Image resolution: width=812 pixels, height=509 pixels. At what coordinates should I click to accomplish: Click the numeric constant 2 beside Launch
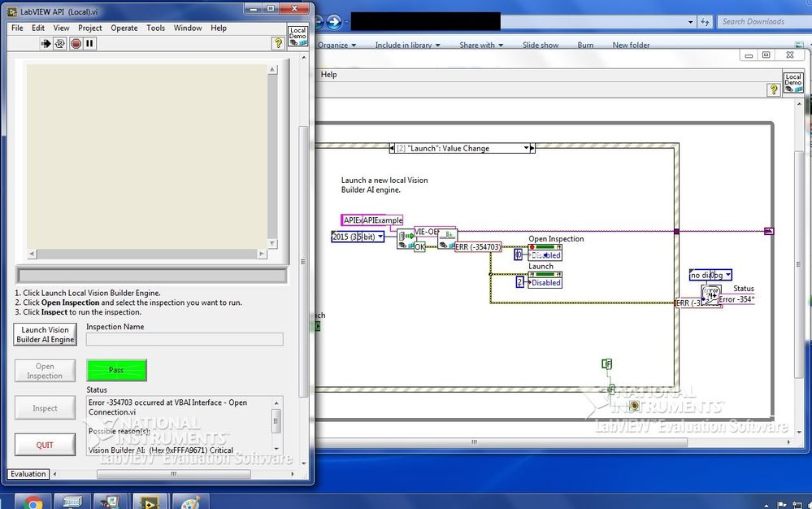520,281
